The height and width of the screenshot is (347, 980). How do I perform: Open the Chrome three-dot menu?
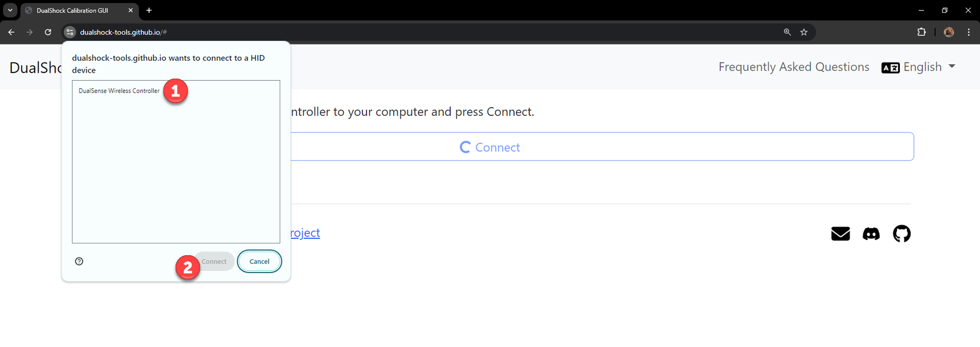pyautogui.click(x=969, y=32)
